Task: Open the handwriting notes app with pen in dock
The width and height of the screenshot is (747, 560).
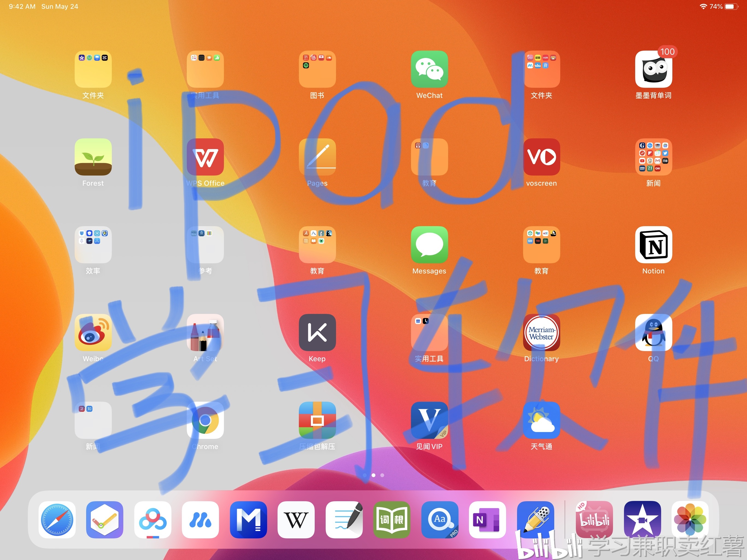Action: pyautogui.click(x=344, y=520)
